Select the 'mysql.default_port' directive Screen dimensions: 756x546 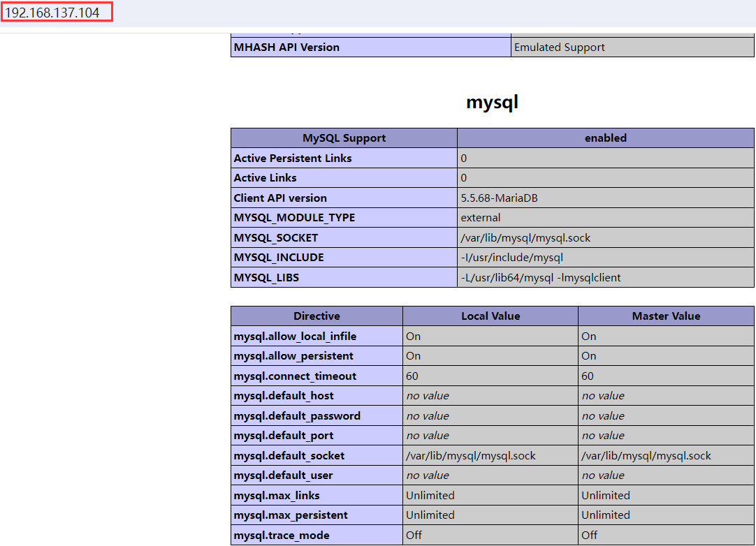[x=317, y=436]
